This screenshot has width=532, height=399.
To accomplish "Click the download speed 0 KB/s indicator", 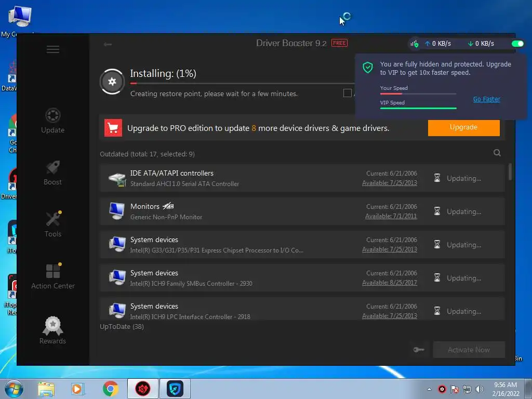I will click(x=481, y=44).
